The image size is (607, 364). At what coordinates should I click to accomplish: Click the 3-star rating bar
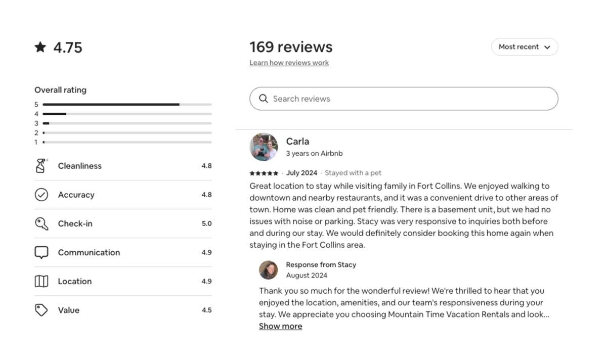(x=127, y=123)
